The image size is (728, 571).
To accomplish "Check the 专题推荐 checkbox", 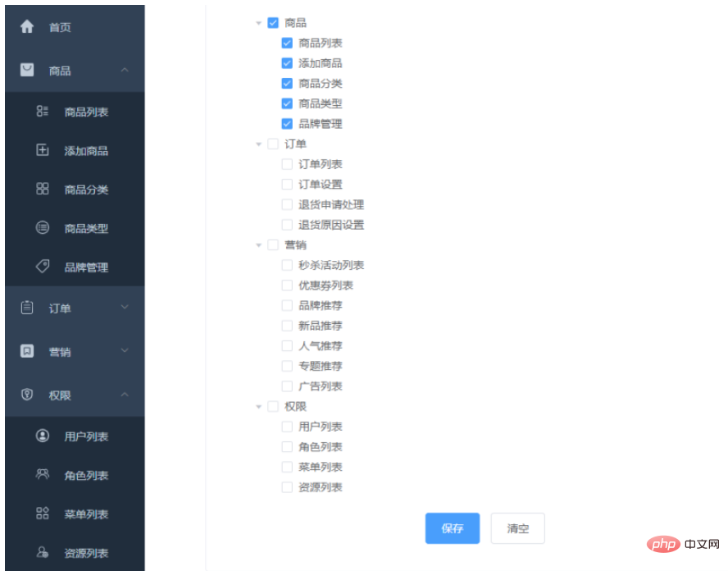I will tap(287, 366).
